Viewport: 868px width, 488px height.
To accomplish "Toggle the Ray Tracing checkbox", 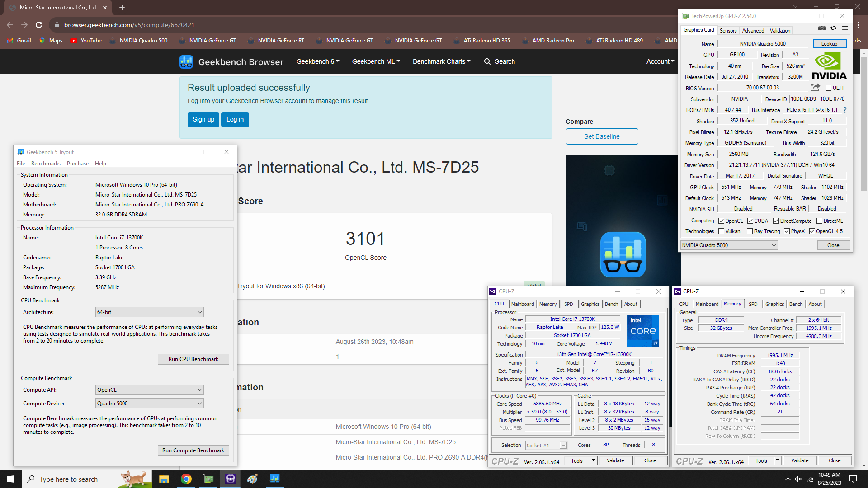I will (x=750, y=231).
